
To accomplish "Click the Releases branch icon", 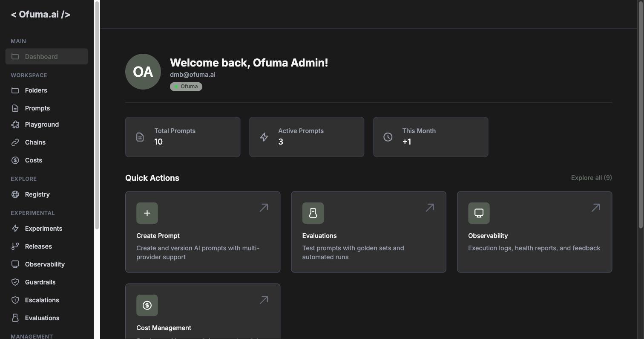I will 15,246.
